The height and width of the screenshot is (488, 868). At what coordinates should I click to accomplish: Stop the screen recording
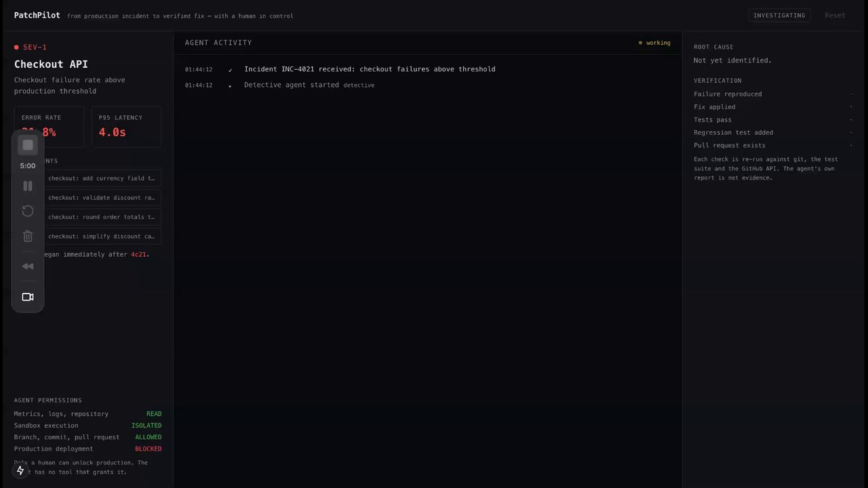28,145
